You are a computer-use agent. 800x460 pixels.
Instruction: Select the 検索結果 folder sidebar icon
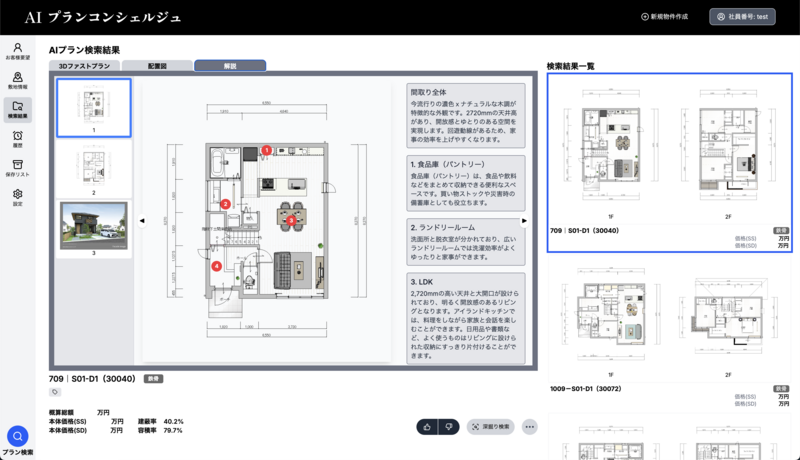click(x=17, y=110)
